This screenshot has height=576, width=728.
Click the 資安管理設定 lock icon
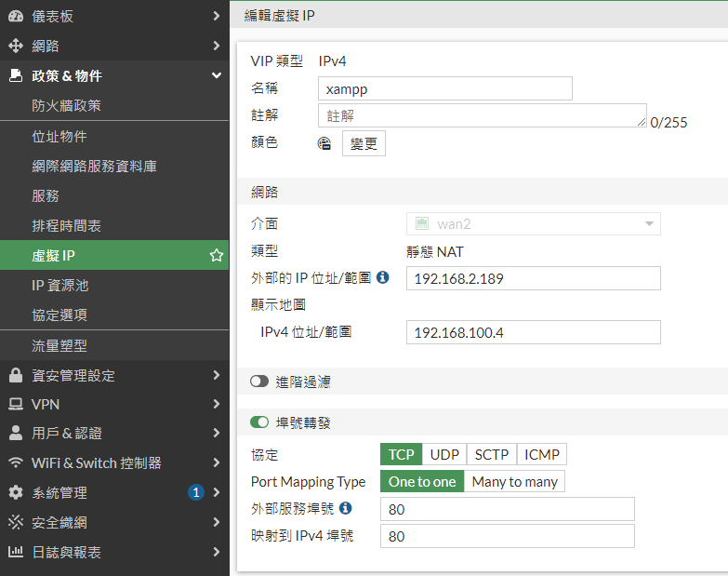click(16, 375)
